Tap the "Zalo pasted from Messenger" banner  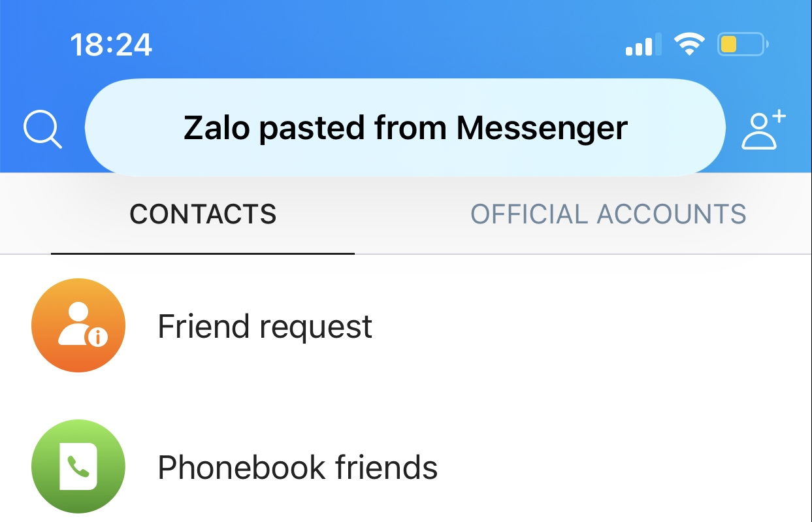click(405, 128)
